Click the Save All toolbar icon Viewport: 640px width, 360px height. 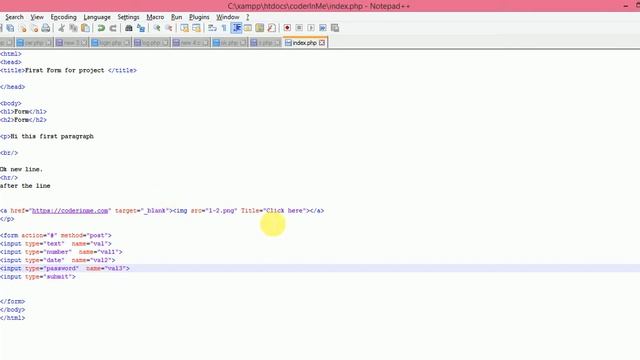point(10,28)
